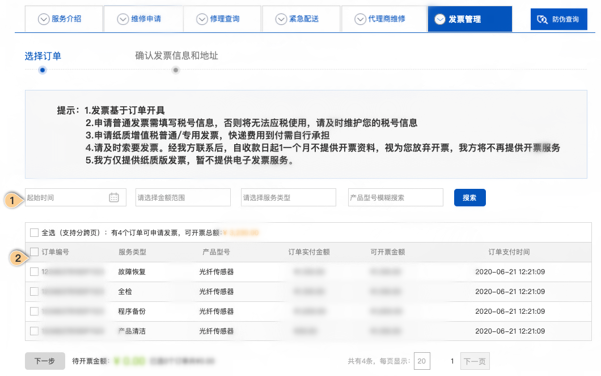This screenshot has width=601, height=376.
Task: Click the calendar icon in 起始时间 field
Action: pos(114,197)
